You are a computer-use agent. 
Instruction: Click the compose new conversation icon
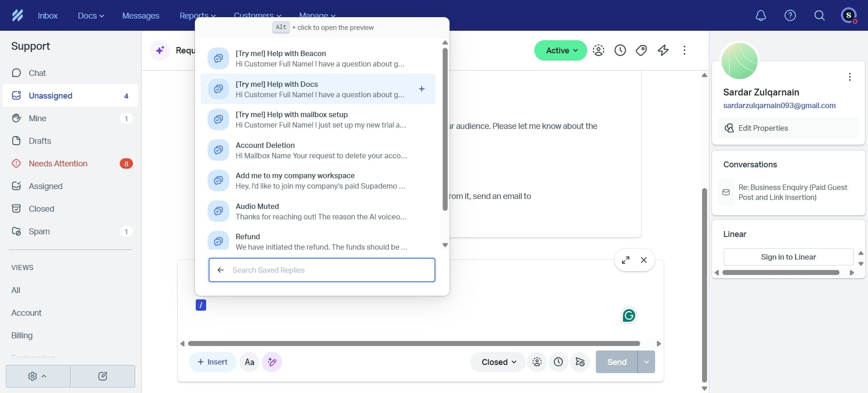point(103,376)
